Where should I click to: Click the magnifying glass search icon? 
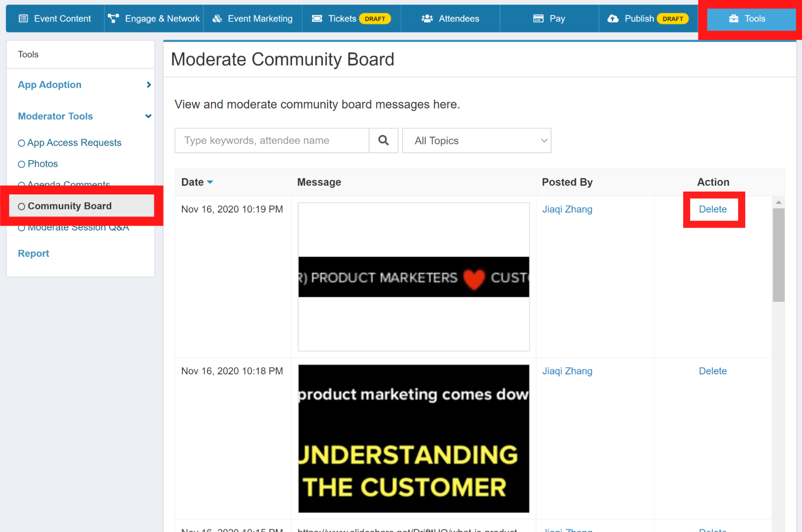pyautogui.click(x=383, y=140)
